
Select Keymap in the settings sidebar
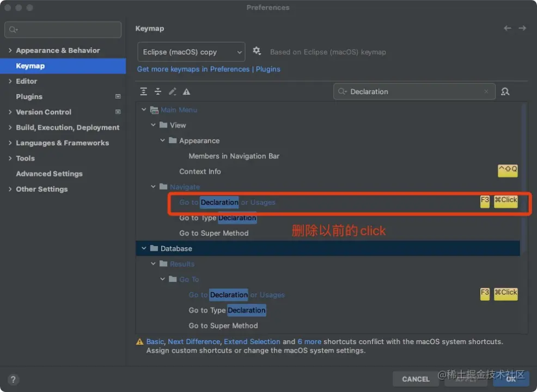63,66
